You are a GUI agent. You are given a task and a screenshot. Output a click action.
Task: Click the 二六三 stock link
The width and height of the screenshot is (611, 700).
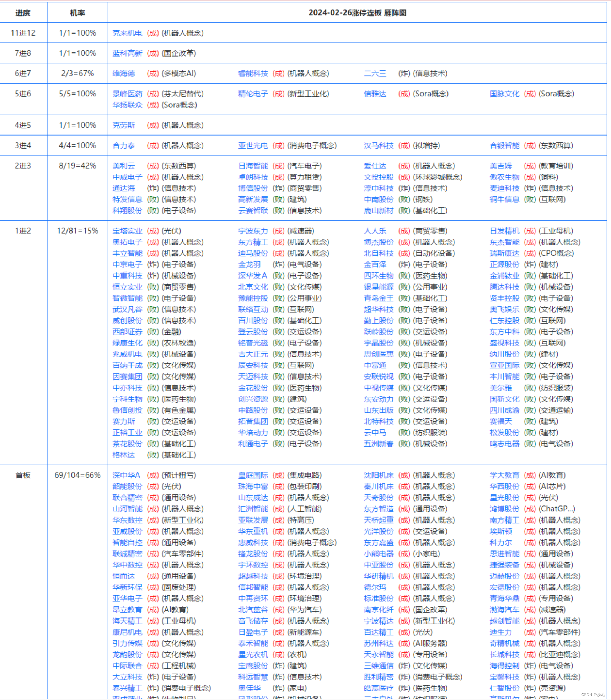click(375, 74)
